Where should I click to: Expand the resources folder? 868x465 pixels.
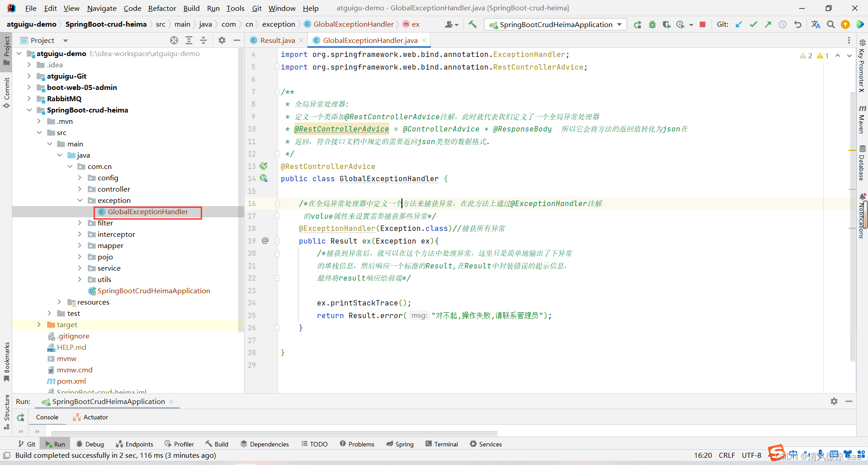(x=60, y=302)
